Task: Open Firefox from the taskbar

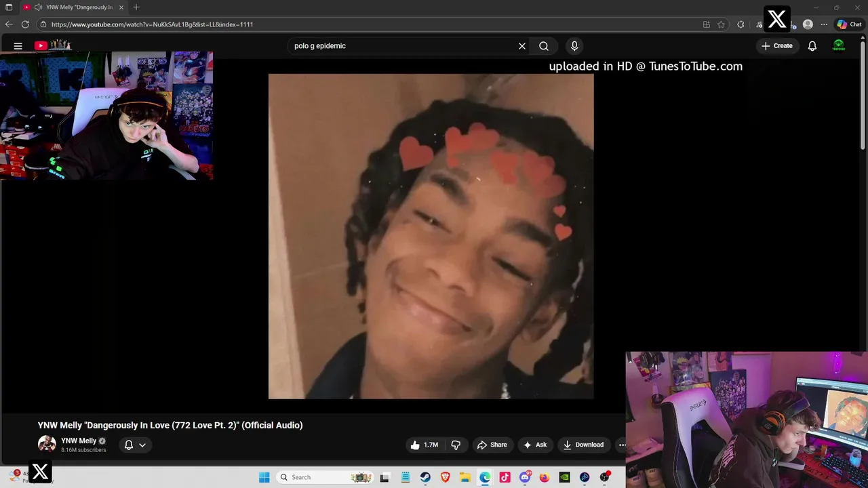Action: (x=545, y=477)
